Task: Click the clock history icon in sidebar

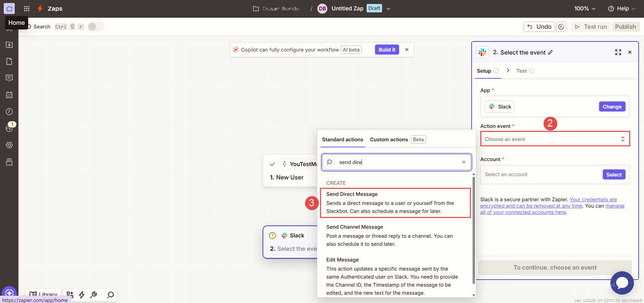Action: click(9, 112)
